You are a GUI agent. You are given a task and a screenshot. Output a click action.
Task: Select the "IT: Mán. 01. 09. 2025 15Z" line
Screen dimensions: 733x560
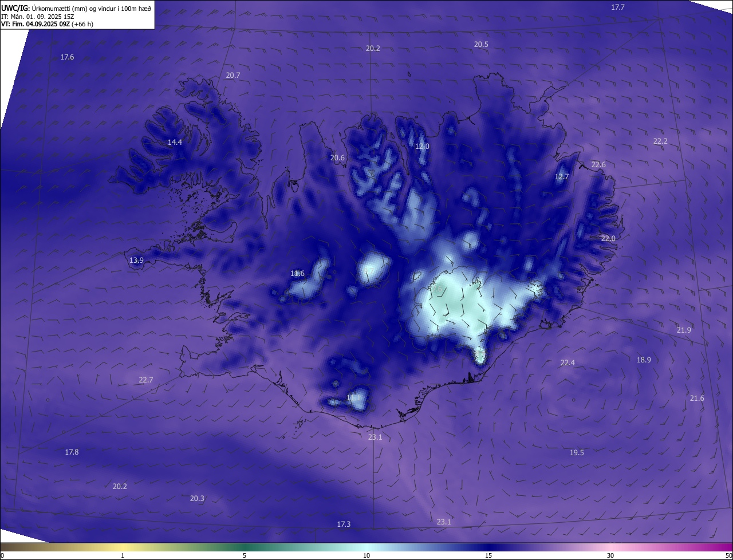(38, 17)
